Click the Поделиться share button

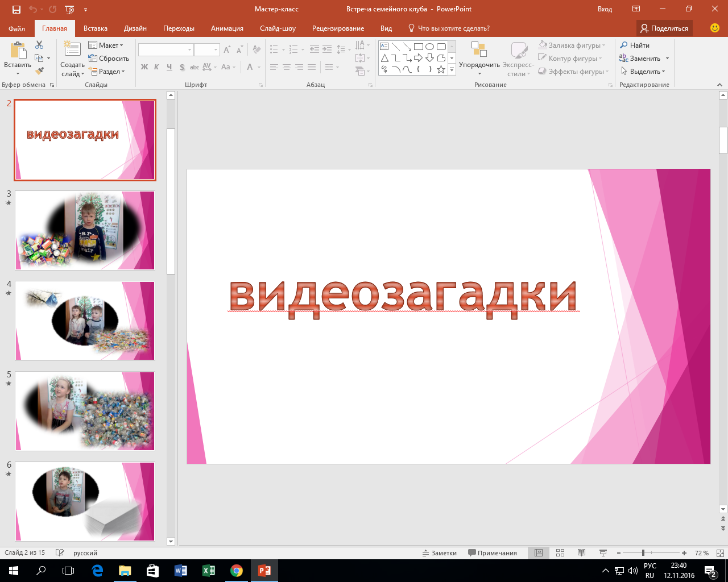[x=664, y=28]
